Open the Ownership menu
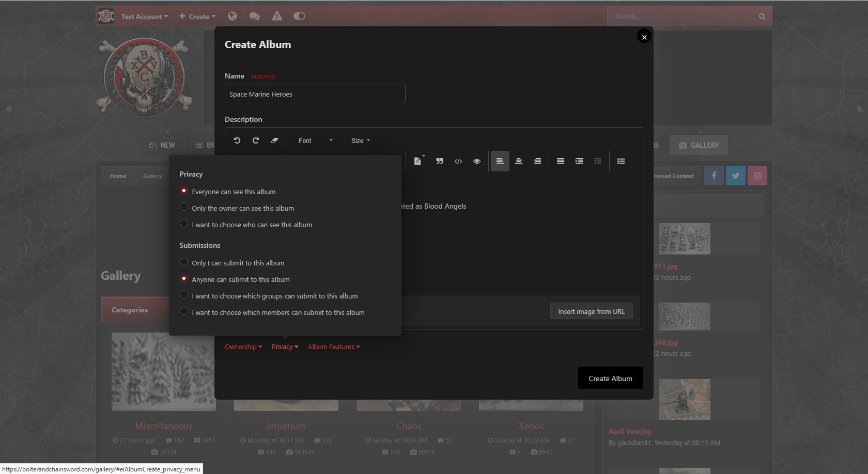The height and width of the screenshot is (474, 868). pos(243,347)
